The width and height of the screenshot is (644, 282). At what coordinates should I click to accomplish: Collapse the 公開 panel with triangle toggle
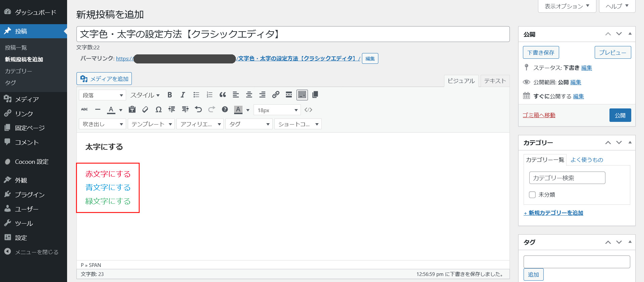[630, 34]
